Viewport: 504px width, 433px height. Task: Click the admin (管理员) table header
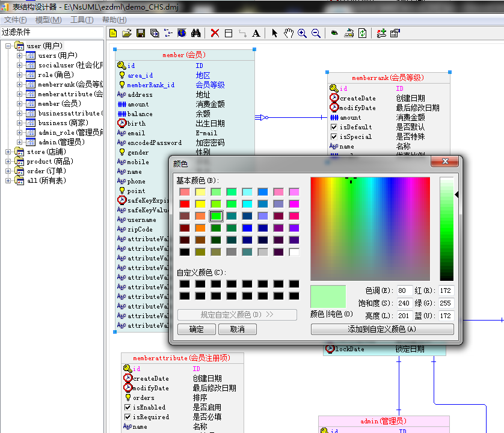point(384,421)
